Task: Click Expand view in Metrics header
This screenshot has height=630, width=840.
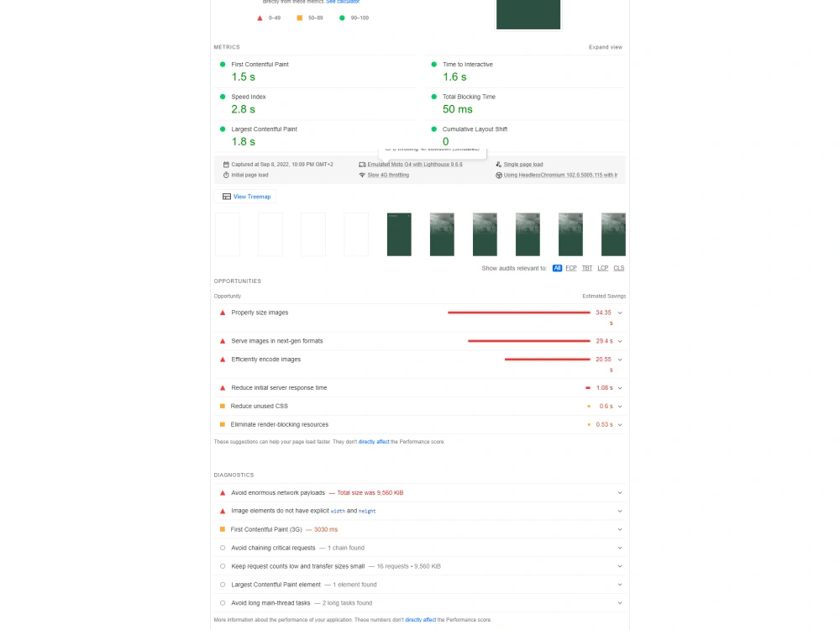Action: [606, 47]
